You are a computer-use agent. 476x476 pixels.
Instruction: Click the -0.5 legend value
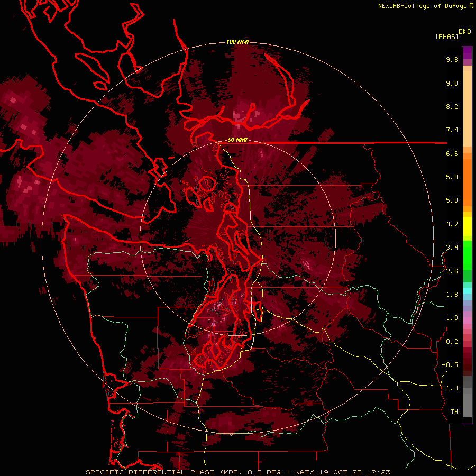(x=450, y=365)
